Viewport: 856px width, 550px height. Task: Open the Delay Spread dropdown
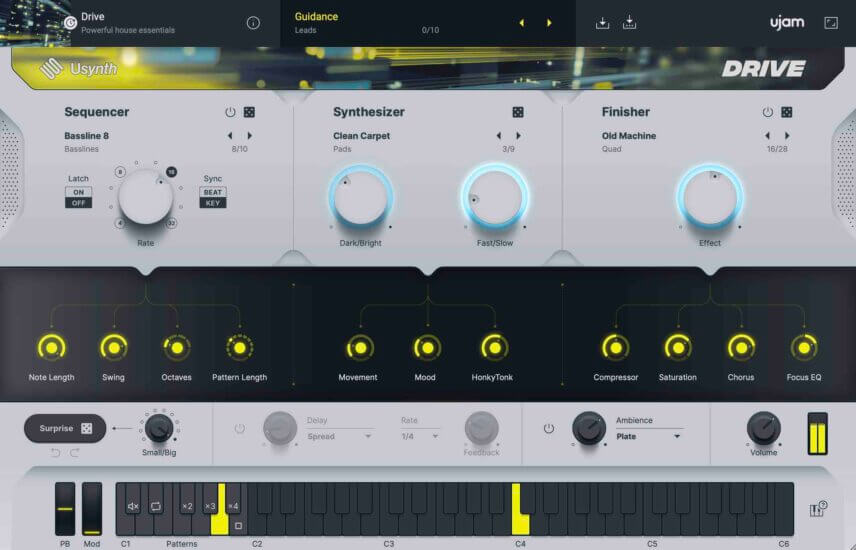tap(339, 436)
